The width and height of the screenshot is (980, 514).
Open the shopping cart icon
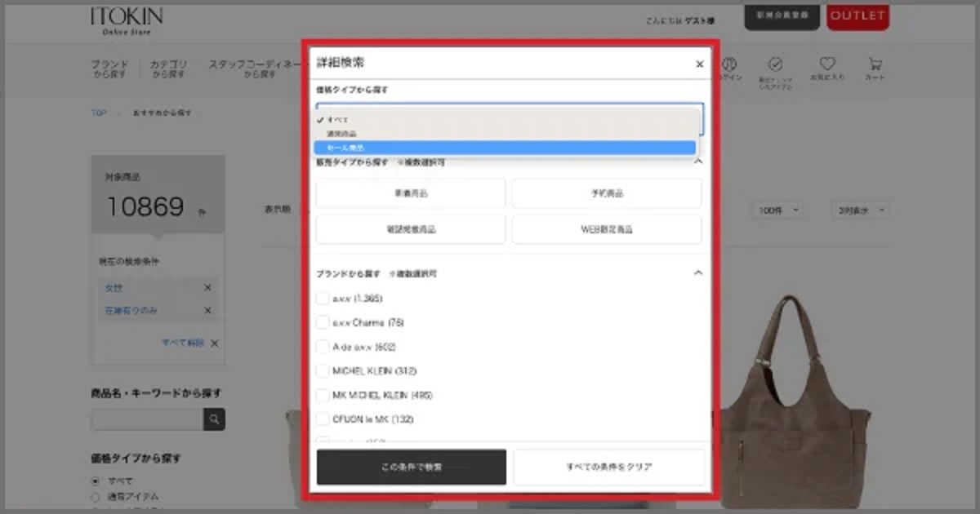875,68
